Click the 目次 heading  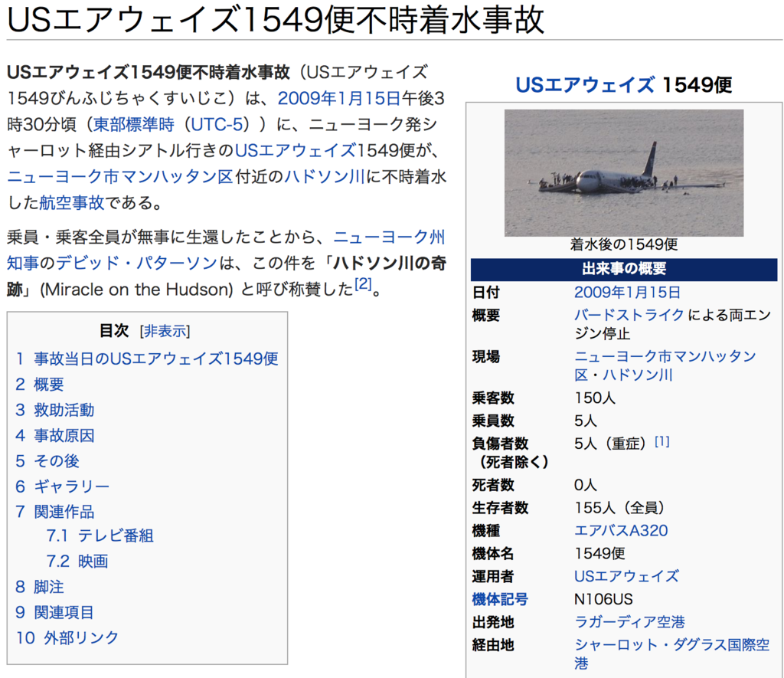[114, 331]
